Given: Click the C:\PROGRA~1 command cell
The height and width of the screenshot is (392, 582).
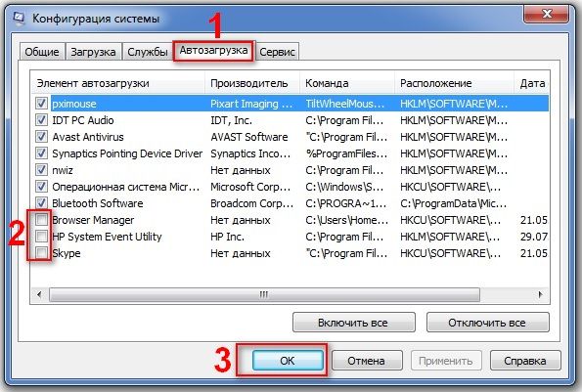Looking at the screenshot, I should [x=346, y=203].
